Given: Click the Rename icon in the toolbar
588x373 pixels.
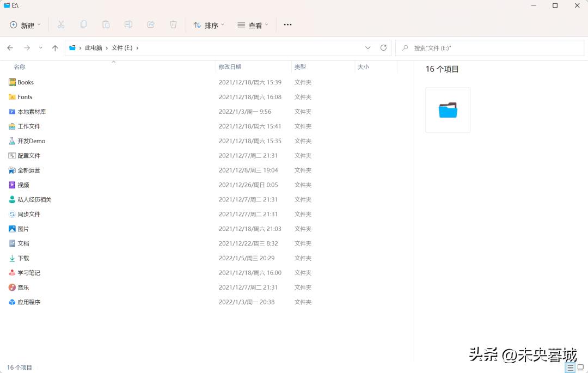Looking at the screenshot, I should tap(128, 25).
